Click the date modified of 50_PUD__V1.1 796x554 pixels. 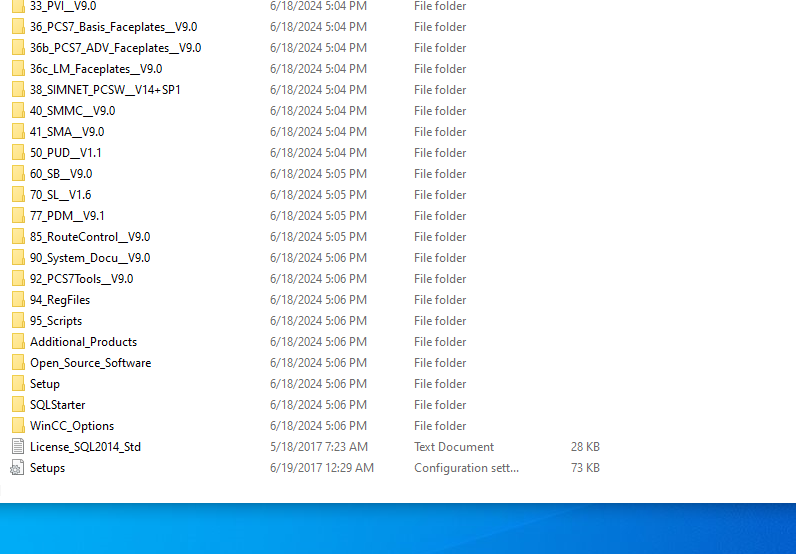[x=318, y=152]
